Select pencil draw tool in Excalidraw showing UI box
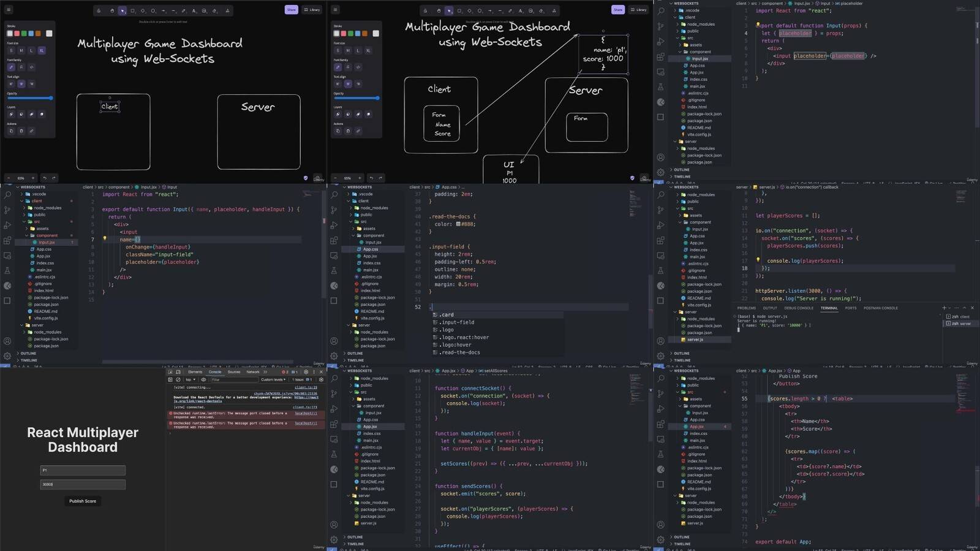This screenshot has width=980, height=551. point(510,10)
